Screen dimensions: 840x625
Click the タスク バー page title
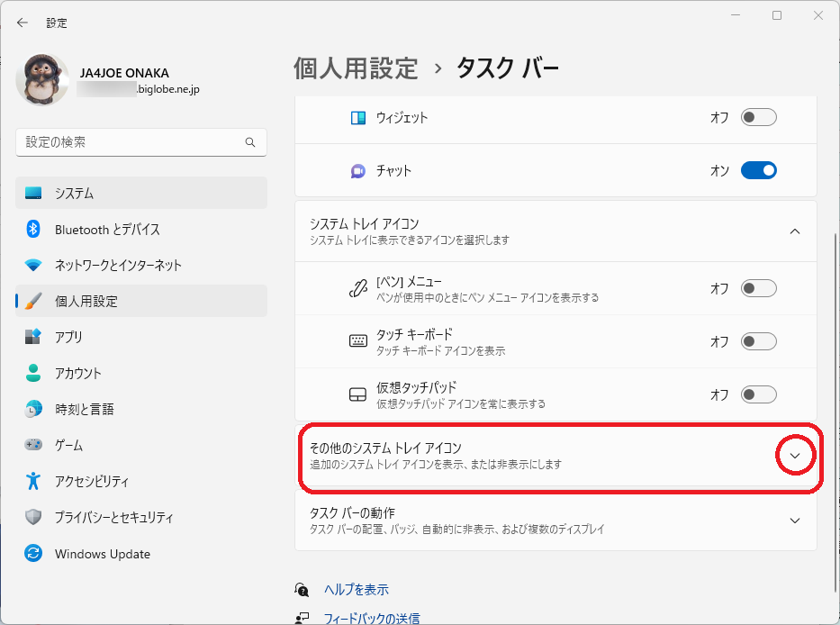pos(507,68)
